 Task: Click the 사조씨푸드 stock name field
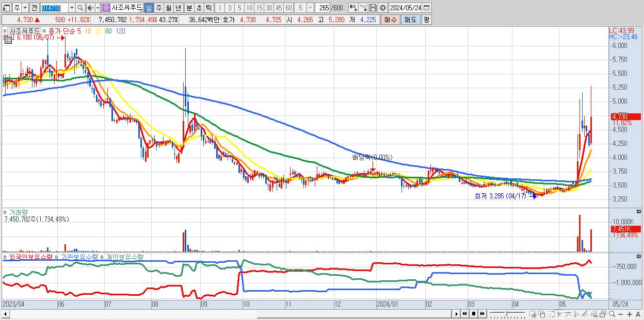click(x=127, y=8)
